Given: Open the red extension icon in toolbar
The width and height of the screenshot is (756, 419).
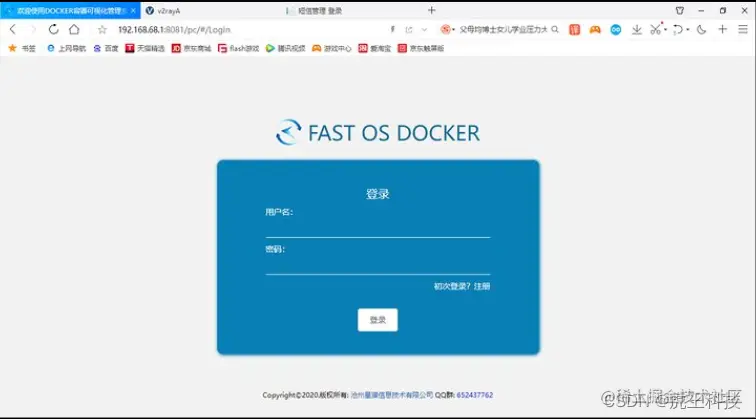Looking at the screenshot, I should click(574, 30).
